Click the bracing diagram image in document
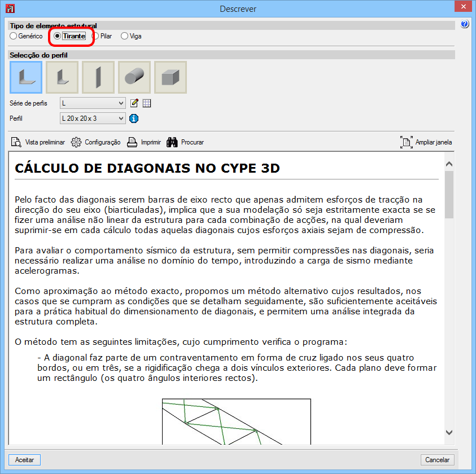The height and width of the screenshot is (474, 476). click(x=237, y=422)
